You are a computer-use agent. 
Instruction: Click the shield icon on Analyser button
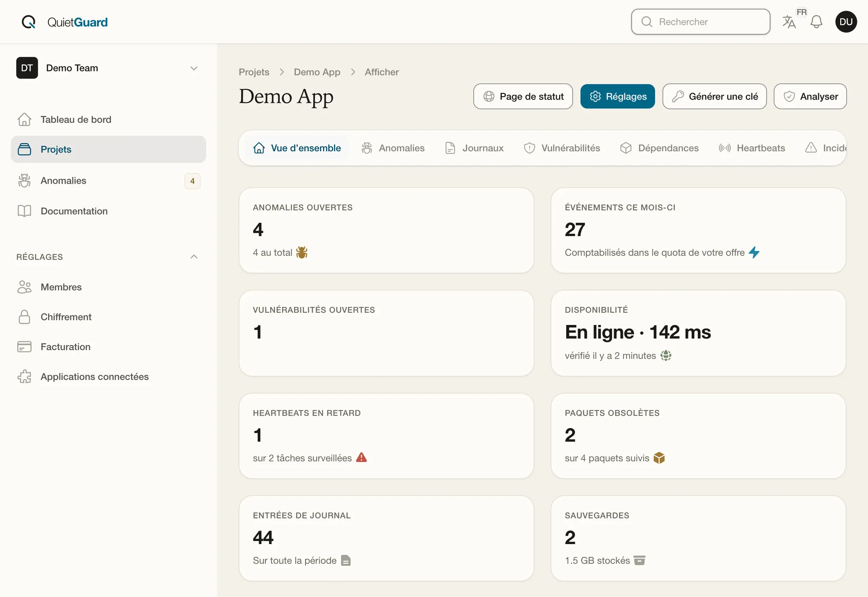[x=789, y=96]
